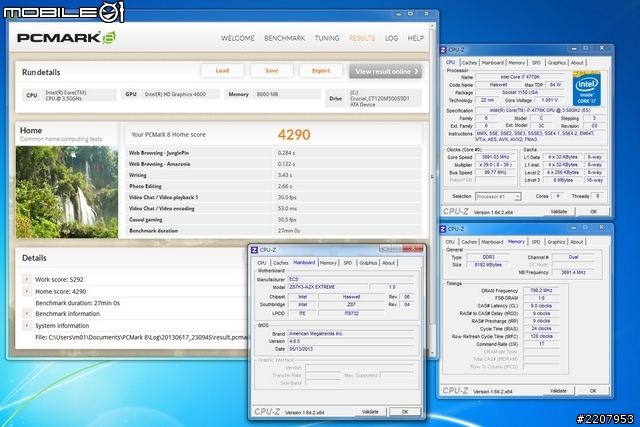
Task: Open Memory tab in Mainboard CPU-Z window
Action: coord(328,263)
